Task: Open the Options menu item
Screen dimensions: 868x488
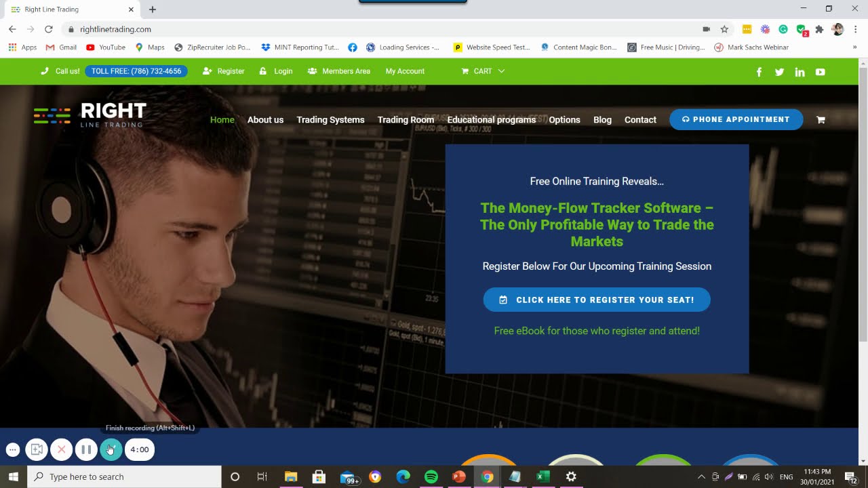Action: click(x=564, y=120)
